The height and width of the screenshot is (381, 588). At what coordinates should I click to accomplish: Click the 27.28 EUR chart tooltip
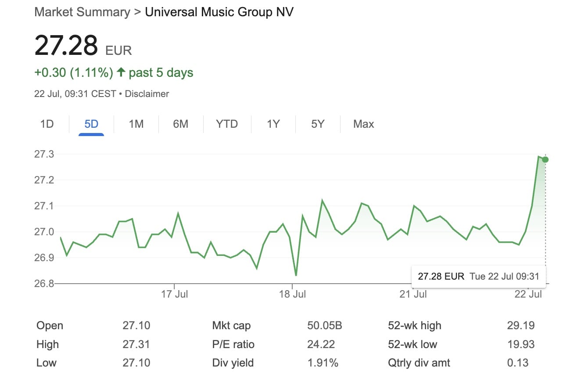(478, 277)
